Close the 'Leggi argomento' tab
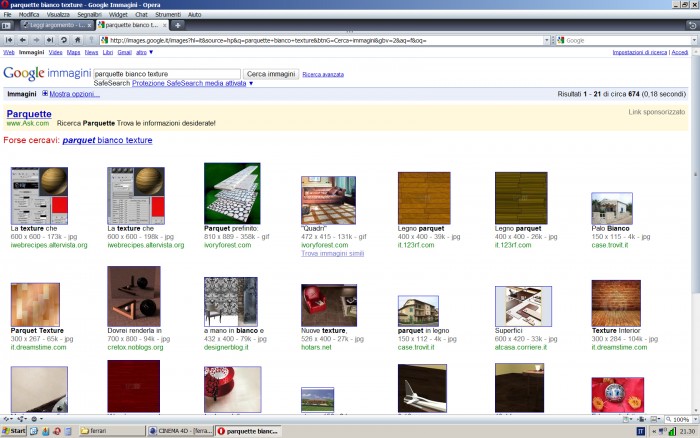Screen dimensions: 700x438 (x=89, y=25)
